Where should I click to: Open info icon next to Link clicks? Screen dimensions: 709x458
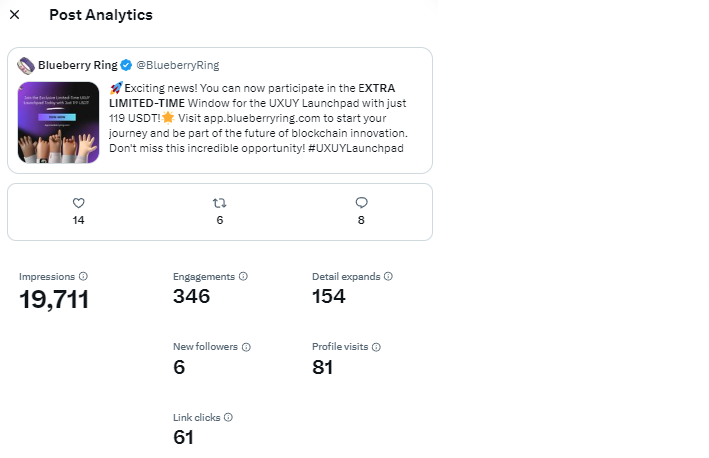coord(228,417)
